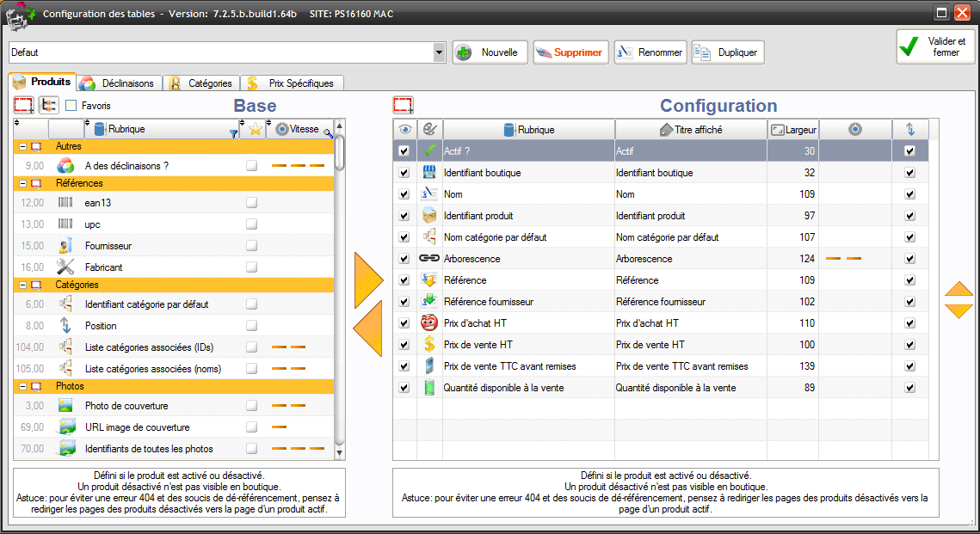Collapse the Références group

click(x=22, y=184)
